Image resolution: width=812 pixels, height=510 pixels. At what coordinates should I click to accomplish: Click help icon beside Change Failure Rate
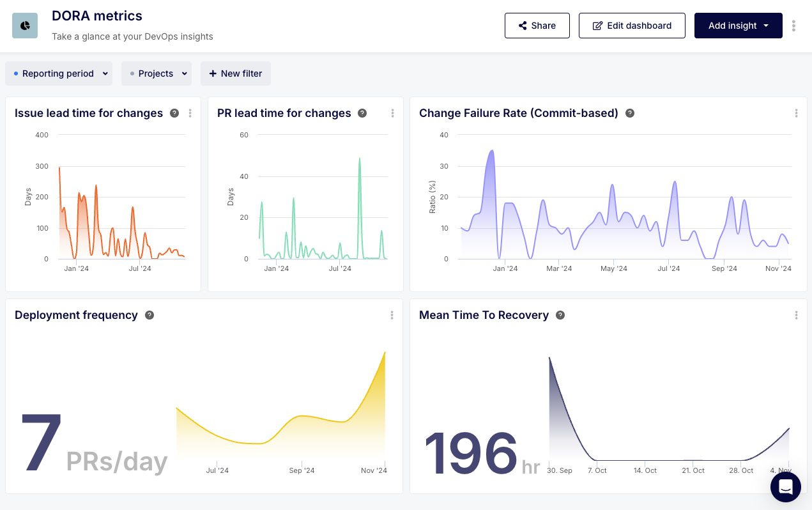630,113
